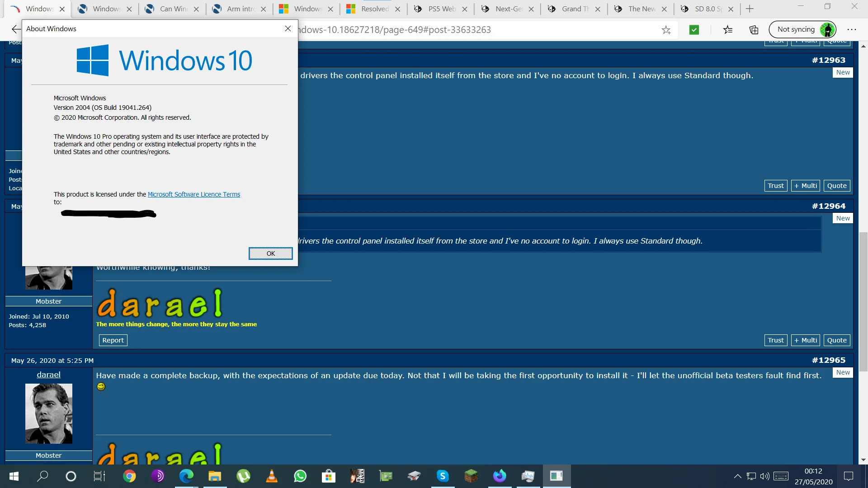Close the About Windows dialog
Image resolution: width=868 pixels, height=488 pixels.
[288, 28]
